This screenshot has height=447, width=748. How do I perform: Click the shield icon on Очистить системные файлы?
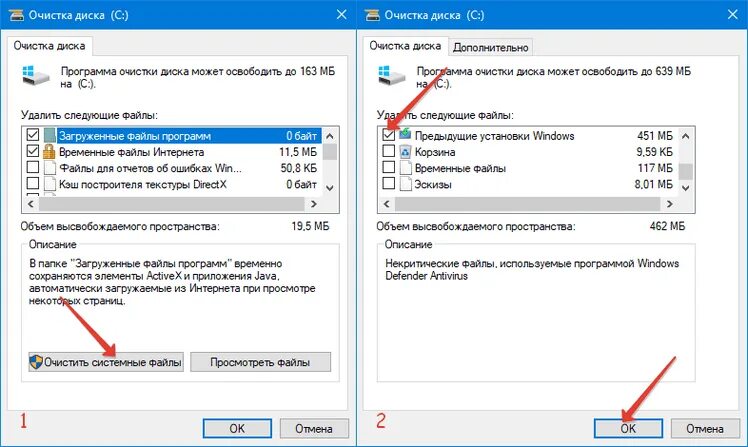click(x=36, y=362)
